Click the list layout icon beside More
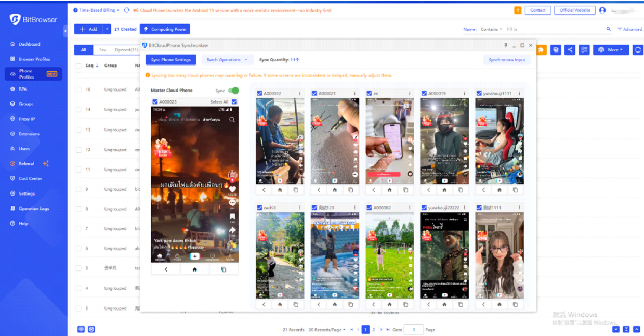The width and height of the screenshot is (644, 336). 585,50
